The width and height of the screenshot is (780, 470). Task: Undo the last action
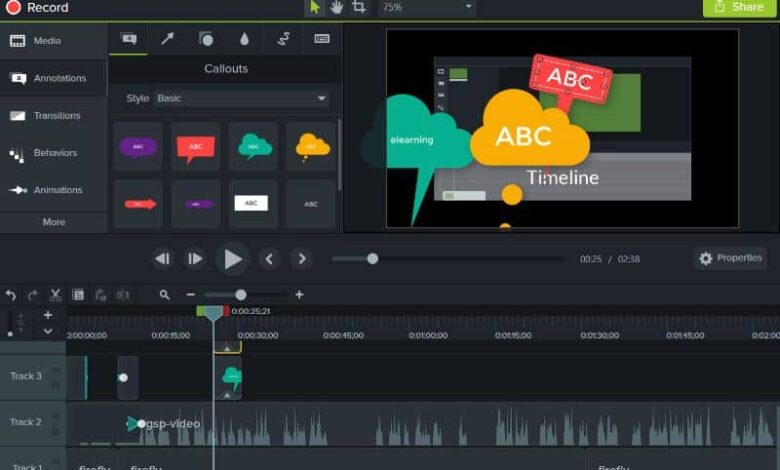(10, 295)
